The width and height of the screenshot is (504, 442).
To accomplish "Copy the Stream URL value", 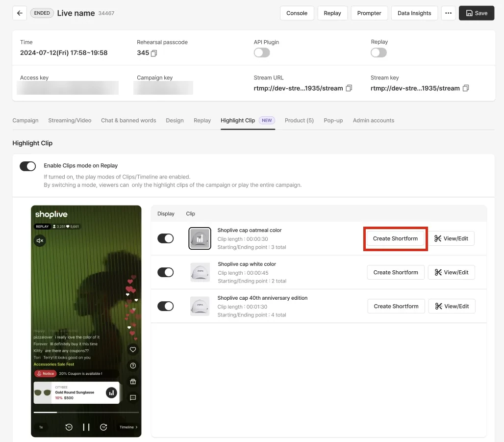I will [349, 88].
